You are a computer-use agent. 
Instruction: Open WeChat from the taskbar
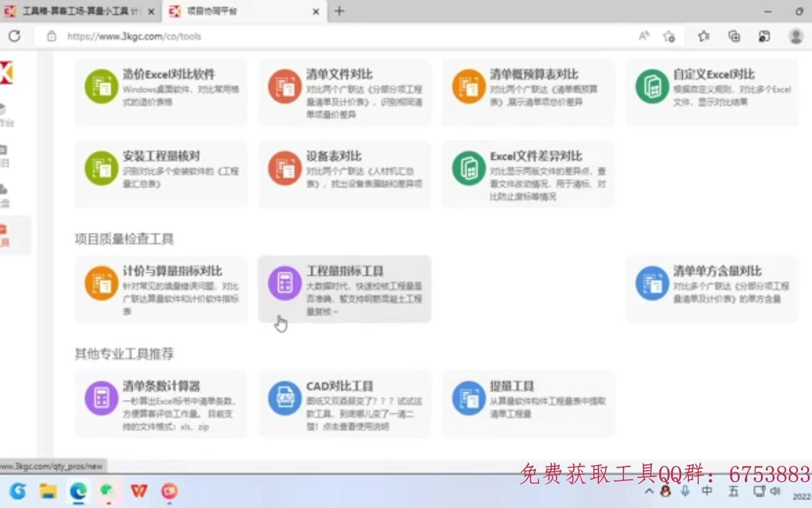[108, 491]
